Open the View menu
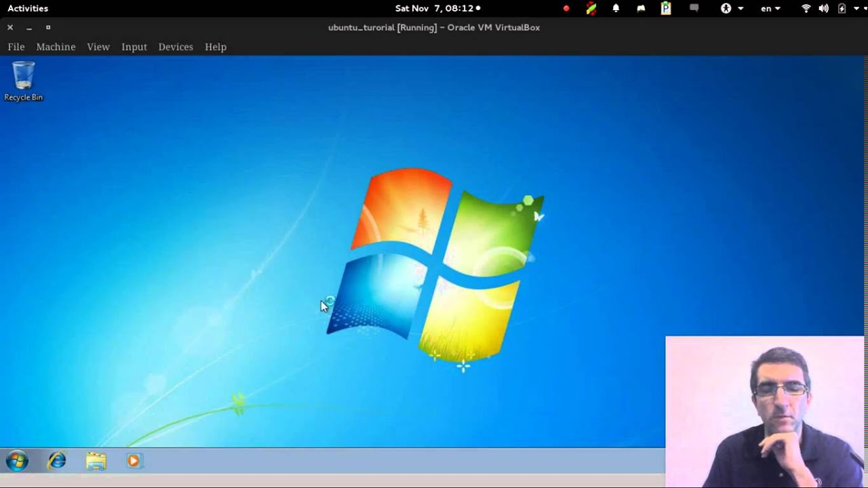This screenshot has width=868, height=488. (x=98, y=47)
